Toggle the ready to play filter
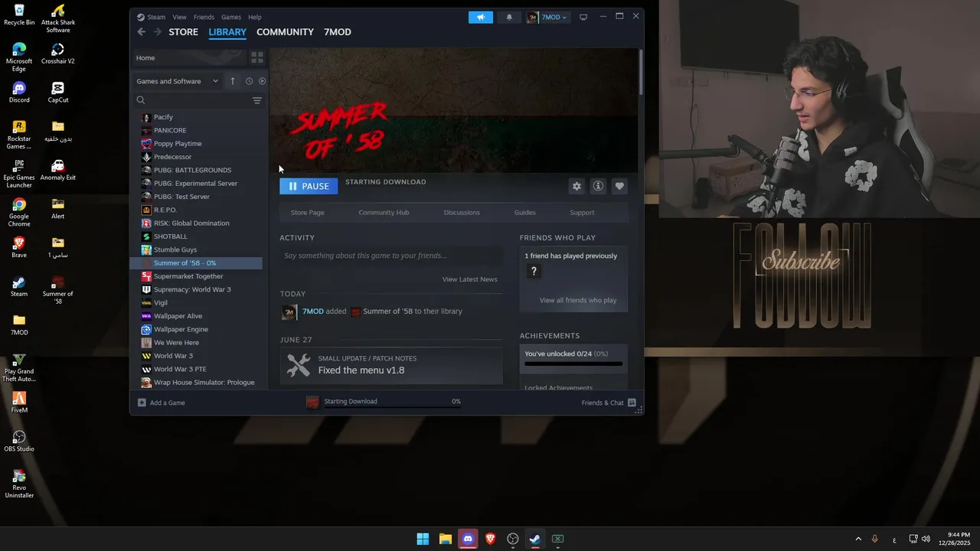Image resolution: width=980 pixels, height=551 pixels. coord(262,81)
